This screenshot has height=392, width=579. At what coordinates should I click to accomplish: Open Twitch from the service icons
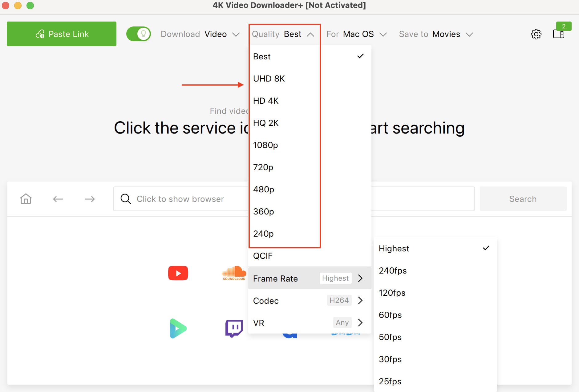tap(234, 328)
